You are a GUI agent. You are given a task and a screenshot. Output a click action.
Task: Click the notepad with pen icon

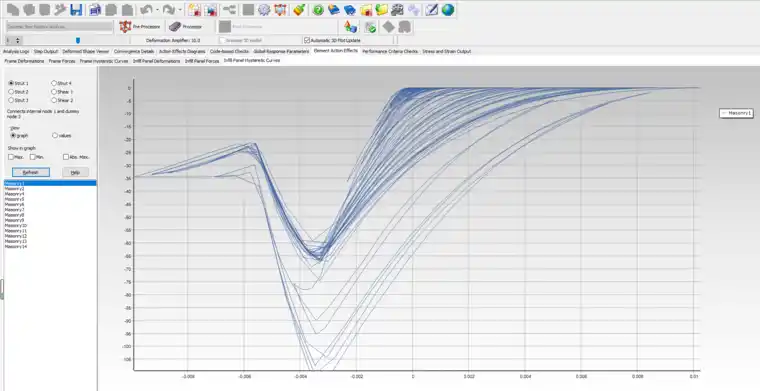432,9
